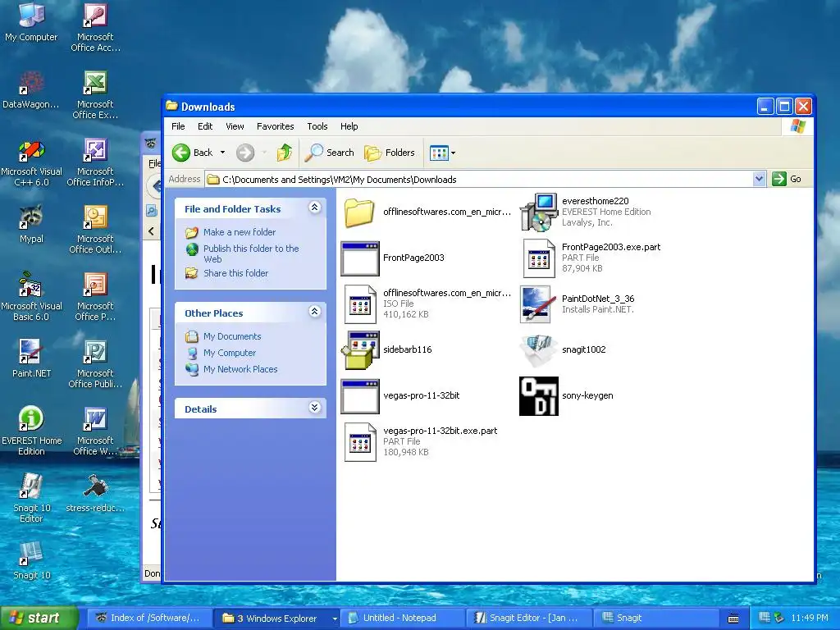Open the File menu
The image size is (840, 630).
coord(178,126)
